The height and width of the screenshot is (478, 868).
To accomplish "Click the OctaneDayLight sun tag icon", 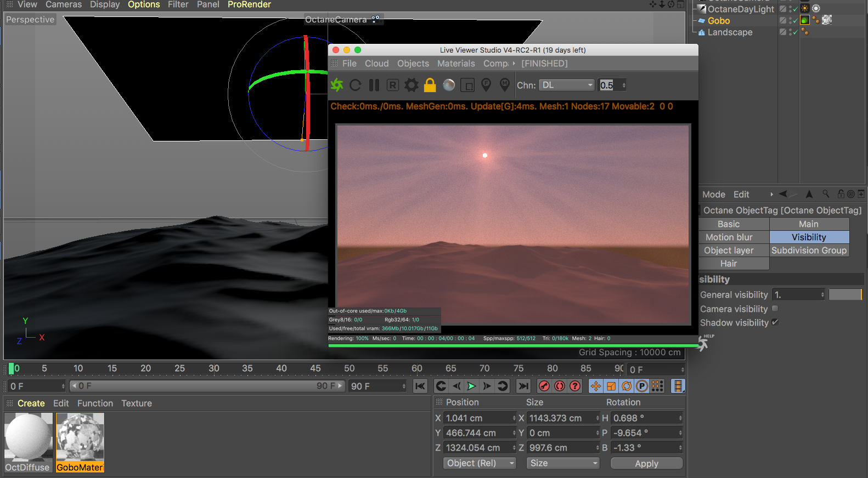I will 805,8.
